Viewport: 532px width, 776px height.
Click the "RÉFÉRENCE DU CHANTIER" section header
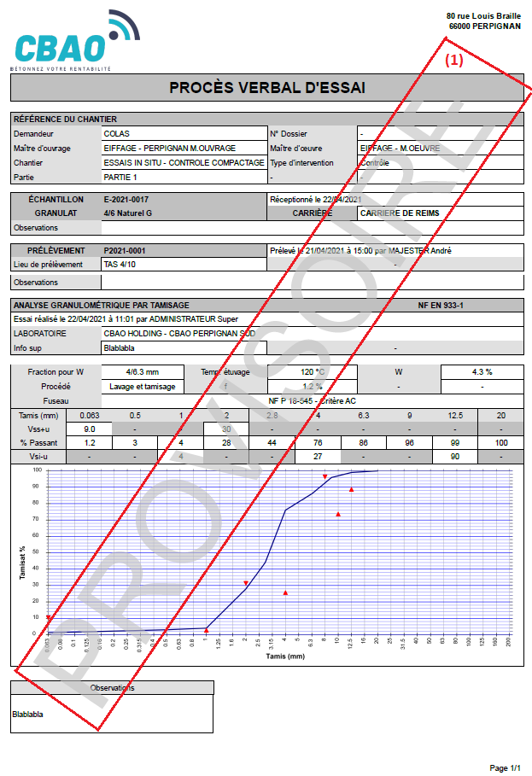(65, 120)
